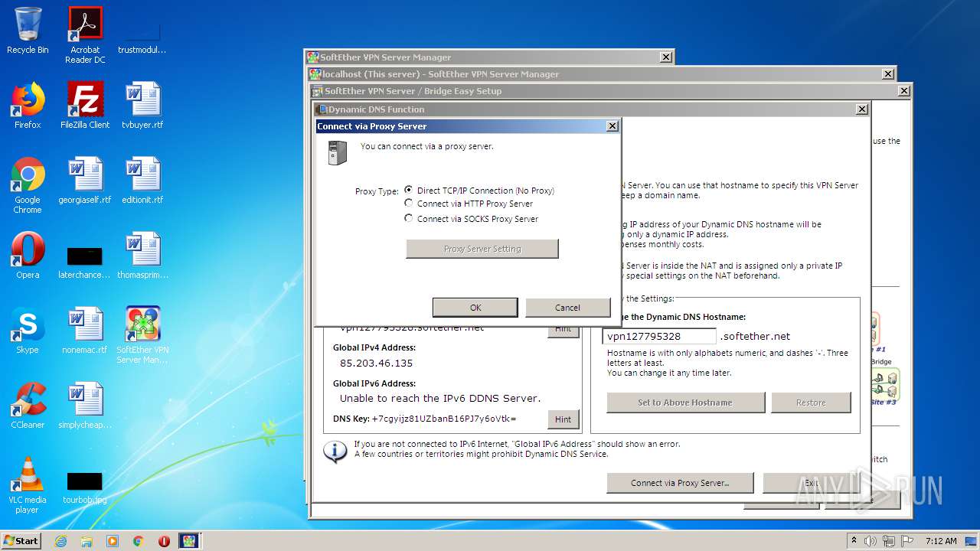Open Acrobat Reader DC desktop icon
Screen dimensions: 980x551
[85, 34]
